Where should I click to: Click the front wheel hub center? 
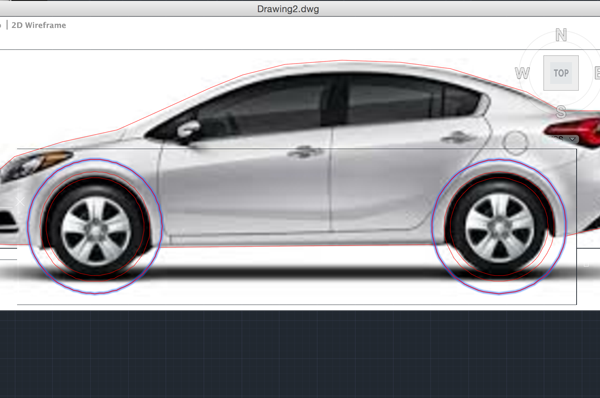coord(95,230)
